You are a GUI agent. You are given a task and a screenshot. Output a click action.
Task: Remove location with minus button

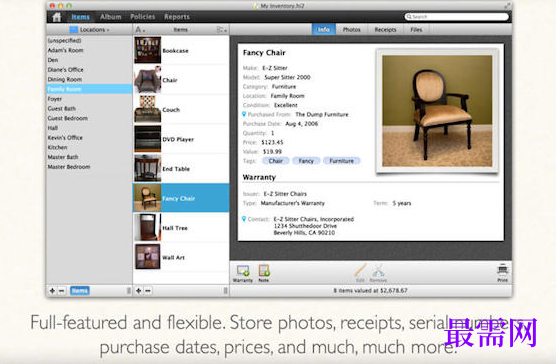(x=61, y=291)
